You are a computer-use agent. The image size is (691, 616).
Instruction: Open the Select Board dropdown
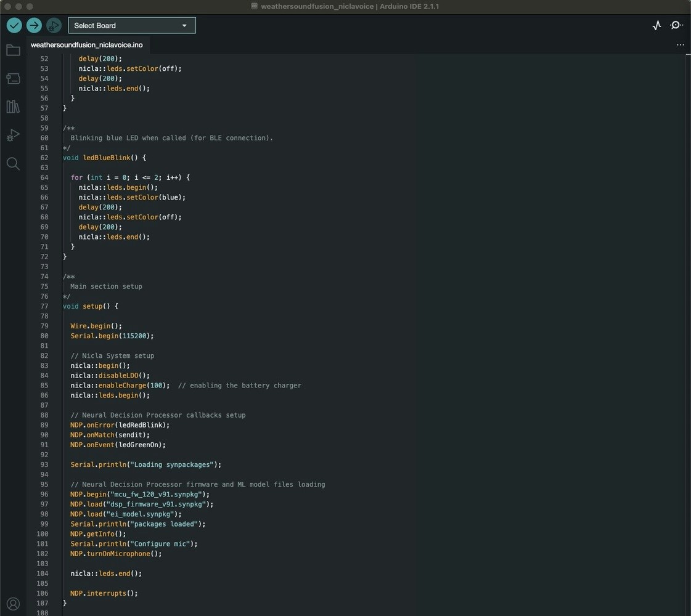click(131, 25)
